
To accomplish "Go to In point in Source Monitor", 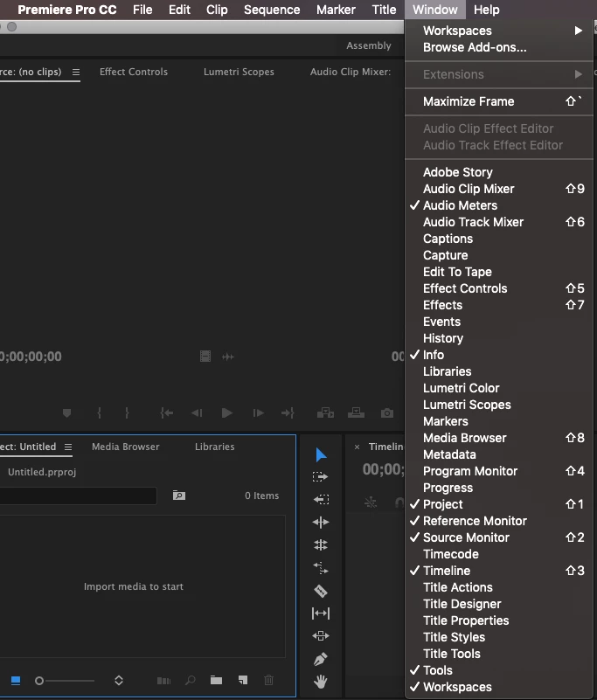I will pyautogui.click(x=167, y=413).
